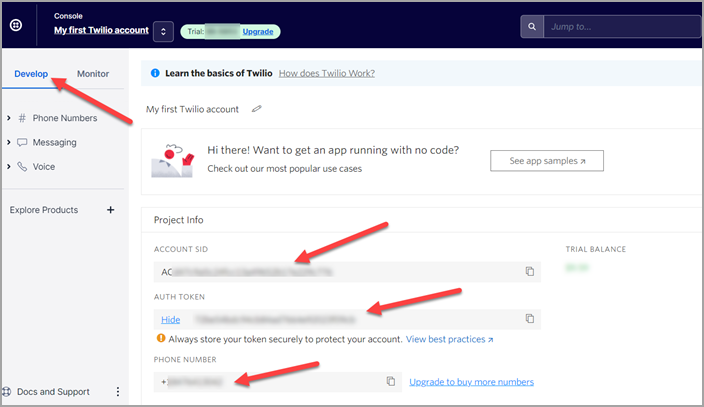Screen dimensions: 704x407
Task: Click the Upgrade trial link
Action: point(258,31)
